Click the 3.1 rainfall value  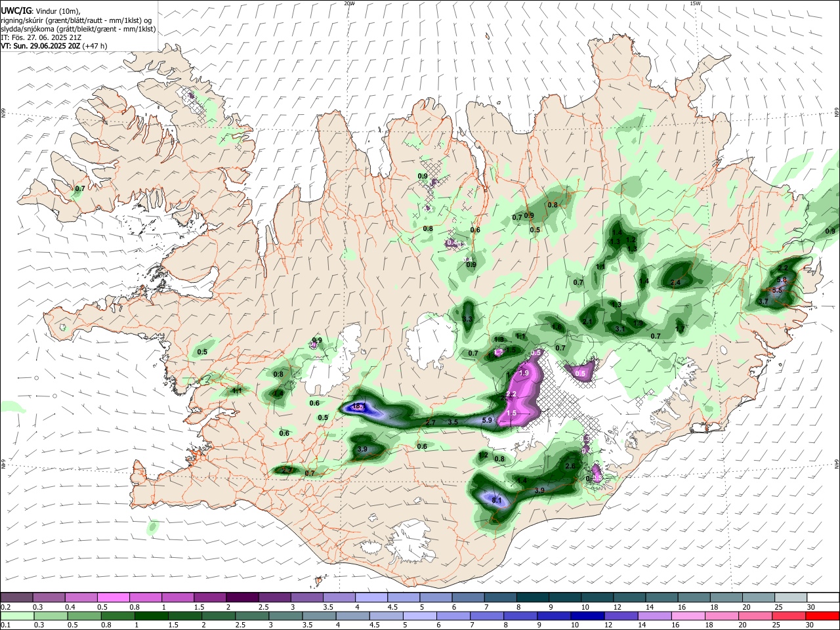point(620,329)
